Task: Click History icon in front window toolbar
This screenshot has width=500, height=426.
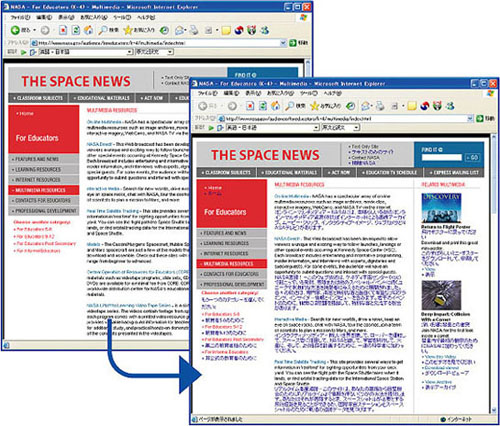Action: 350,106
